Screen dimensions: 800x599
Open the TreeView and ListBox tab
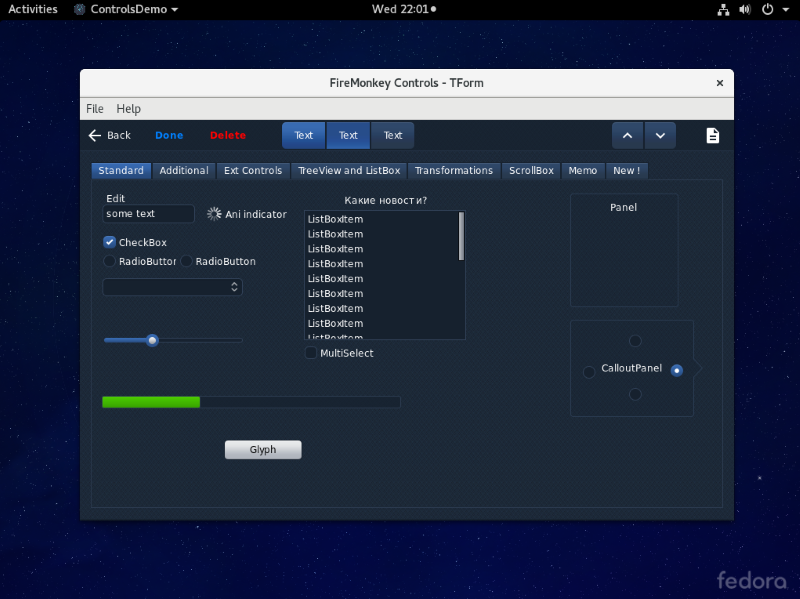tap(349, 170)
